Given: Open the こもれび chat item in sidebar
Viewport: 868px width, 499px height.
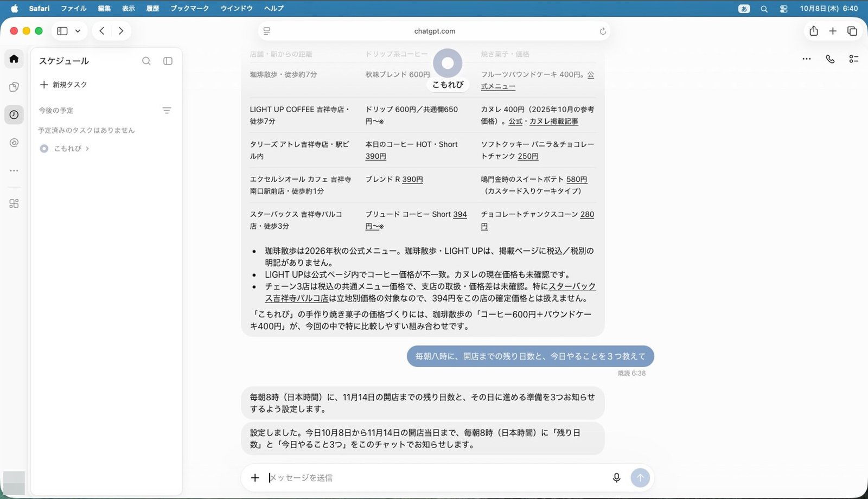Looking at the screenshot, I should (x=65, y=148).
